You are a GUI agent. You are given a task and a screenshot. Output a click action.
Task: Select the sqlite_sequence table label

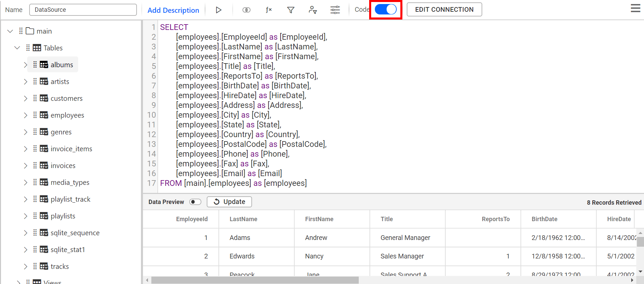[x=75, y=233]
